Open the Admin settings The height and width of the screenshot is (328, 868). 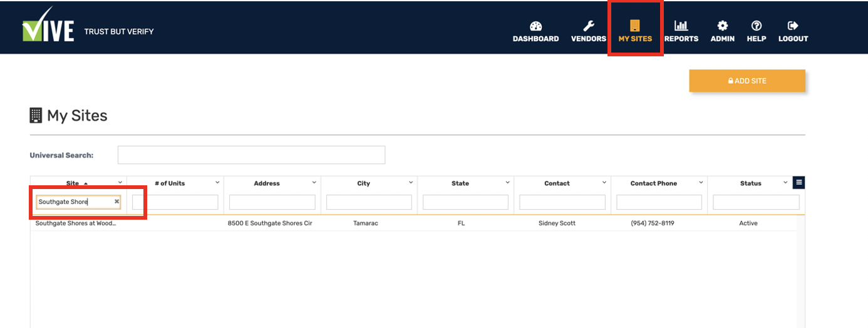tap(722, 32)
